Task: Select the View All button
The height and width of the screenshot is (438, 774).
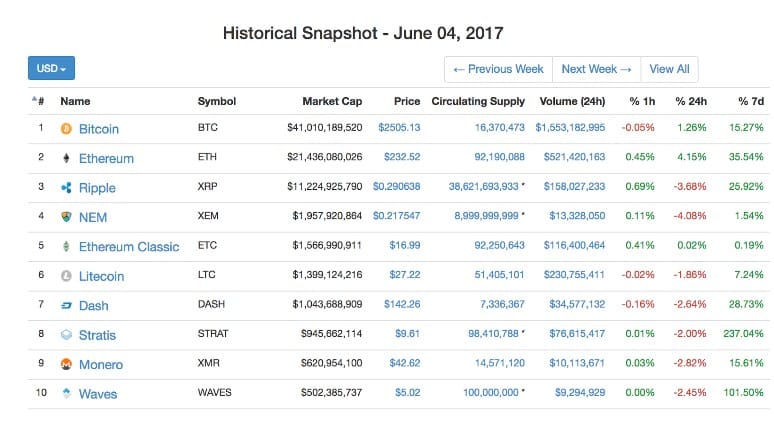Action: click(x=669, y=69)
